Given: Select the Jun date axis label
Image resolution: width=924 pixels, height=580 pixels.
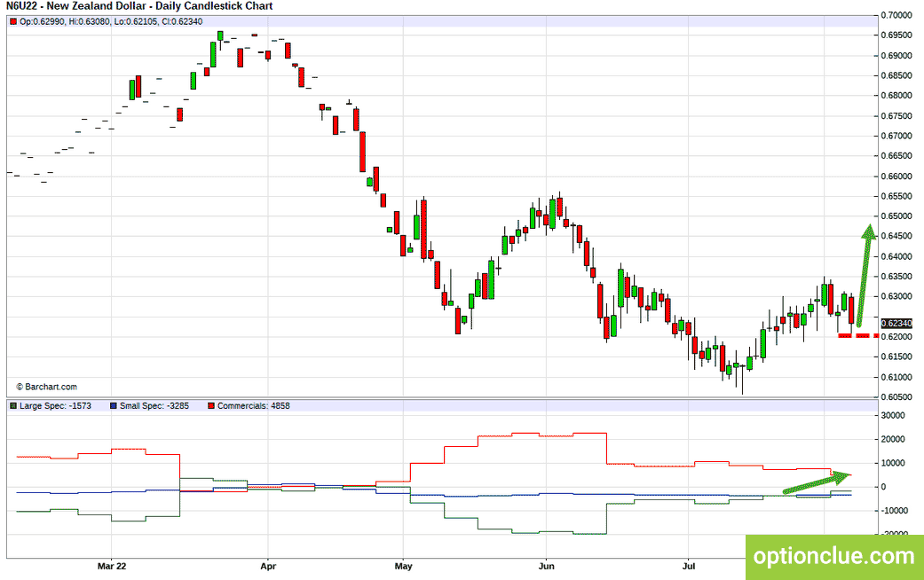Looking at the screenshot, I should 546,567.
